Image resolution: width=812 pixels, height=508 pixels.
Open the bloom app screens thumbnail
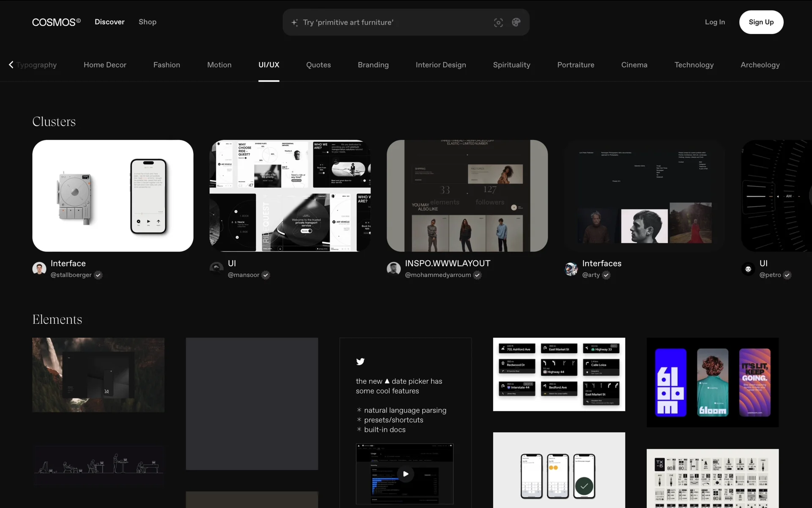click(x=712, y=382)
